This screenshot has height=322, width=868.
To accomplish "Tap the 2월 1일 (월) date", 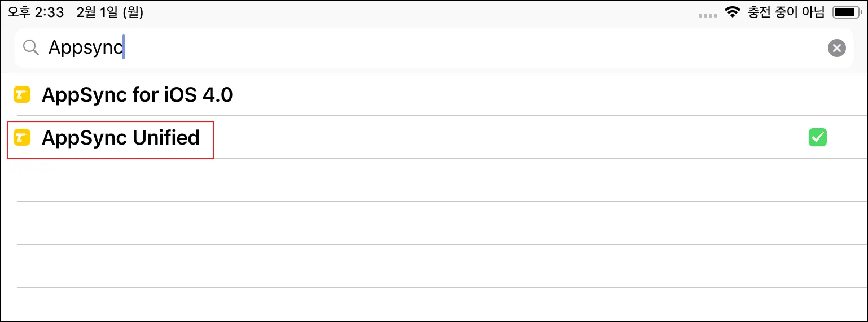I will point(110,12).
